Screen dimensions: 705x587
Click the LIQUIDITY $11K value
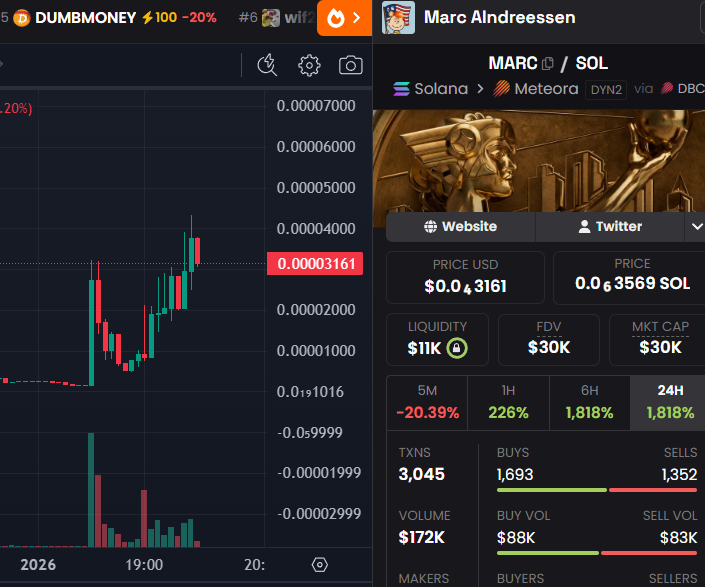tap(424, 348)
